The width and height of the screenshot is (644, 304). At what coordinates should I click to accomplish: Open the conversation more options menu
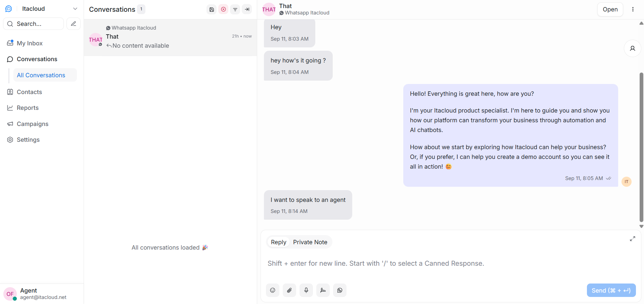point(633,9)
